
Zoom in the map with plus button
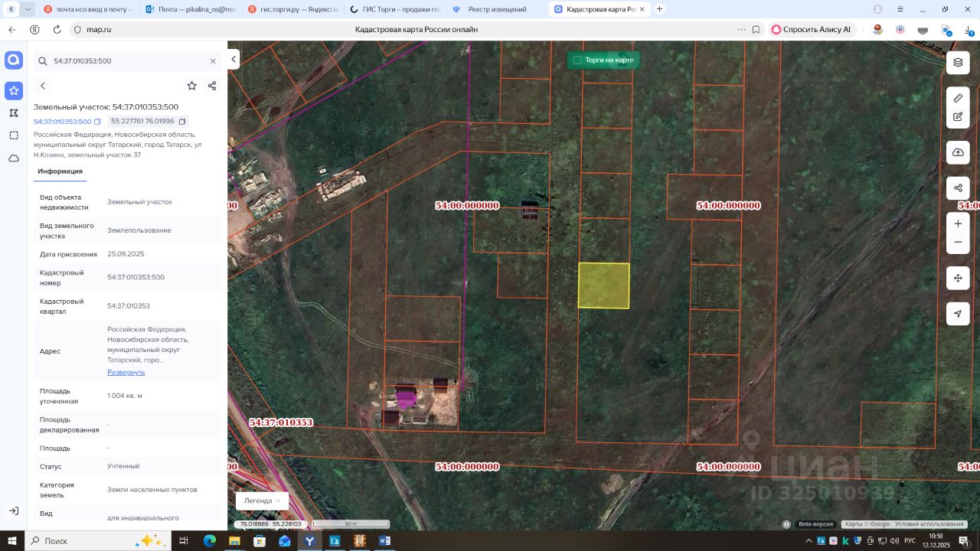(958, 224)
